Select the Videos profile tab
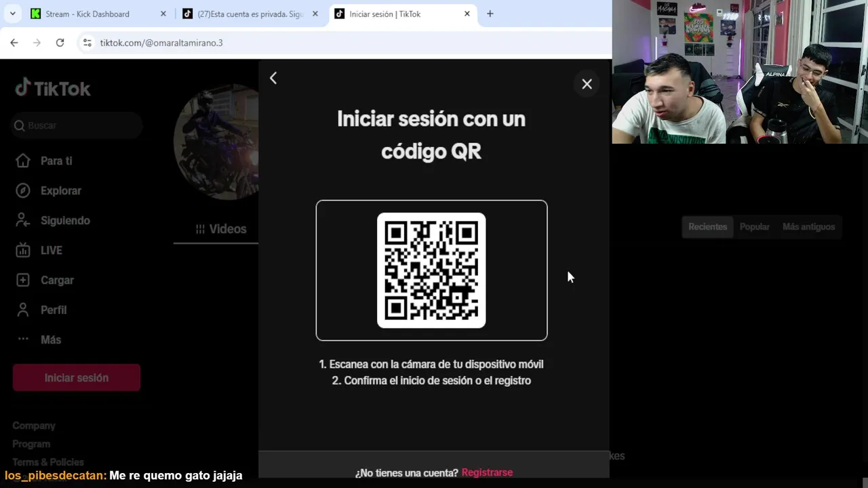The image size is (868, 488). [x=220, y=229]
